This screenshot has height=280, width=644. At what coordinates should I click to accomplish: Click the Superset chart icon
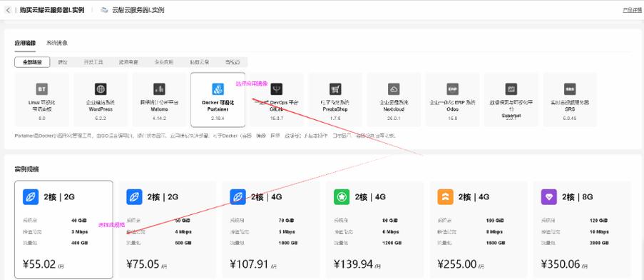(x=511, y=89)
